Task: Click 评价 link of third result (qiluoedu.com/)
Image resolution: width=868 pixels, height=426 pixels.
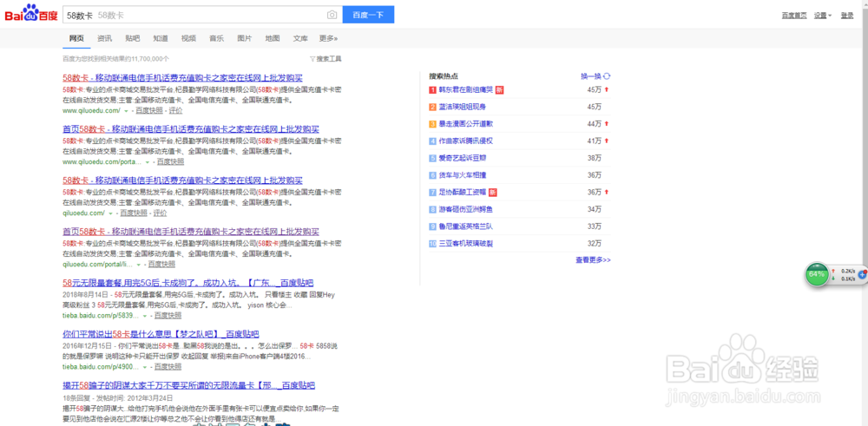Action: tap(160, 213)
